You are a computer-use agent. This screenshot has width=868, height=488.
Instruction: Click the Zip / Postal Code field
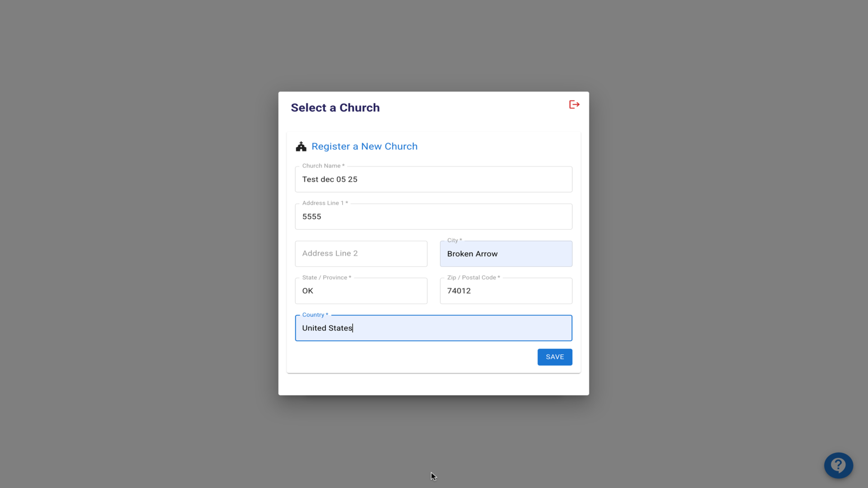(505, 291)
